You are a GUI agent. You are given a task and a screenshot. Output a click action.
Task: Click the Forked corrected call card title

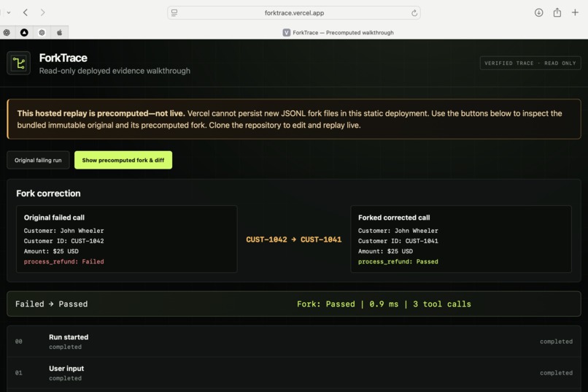pyautogui.click(x=394, y=218)
